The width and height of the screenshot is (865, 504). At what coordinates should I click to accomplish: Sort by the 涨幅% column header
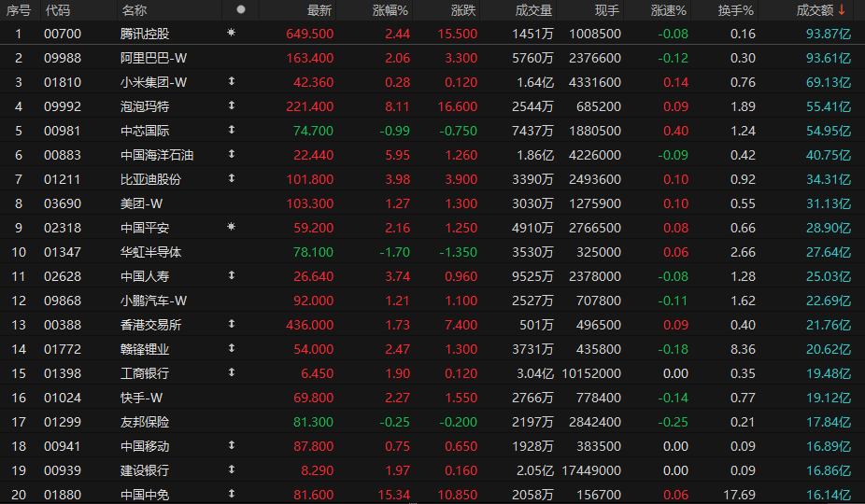click(390, 10)
